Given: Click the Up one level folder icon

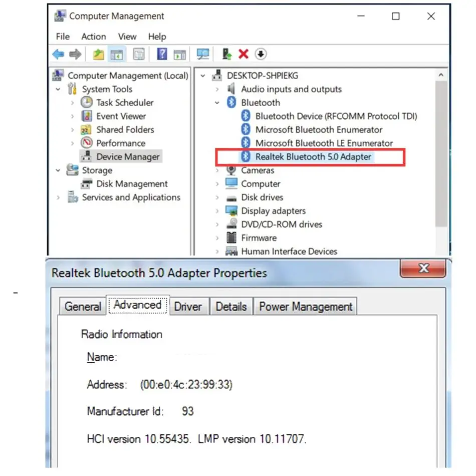Looking at the screenshot, I should (x=98, y=54).
